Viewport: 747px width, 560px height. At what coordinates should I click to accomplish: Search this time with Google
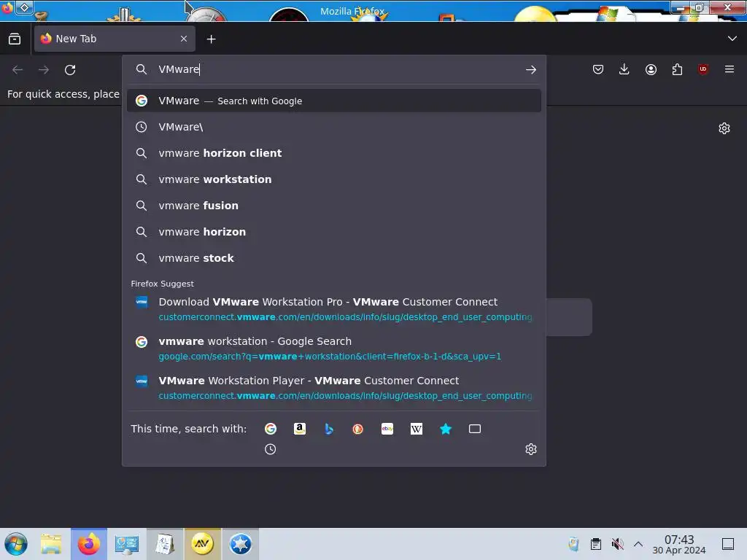click(x=271, y=429)
